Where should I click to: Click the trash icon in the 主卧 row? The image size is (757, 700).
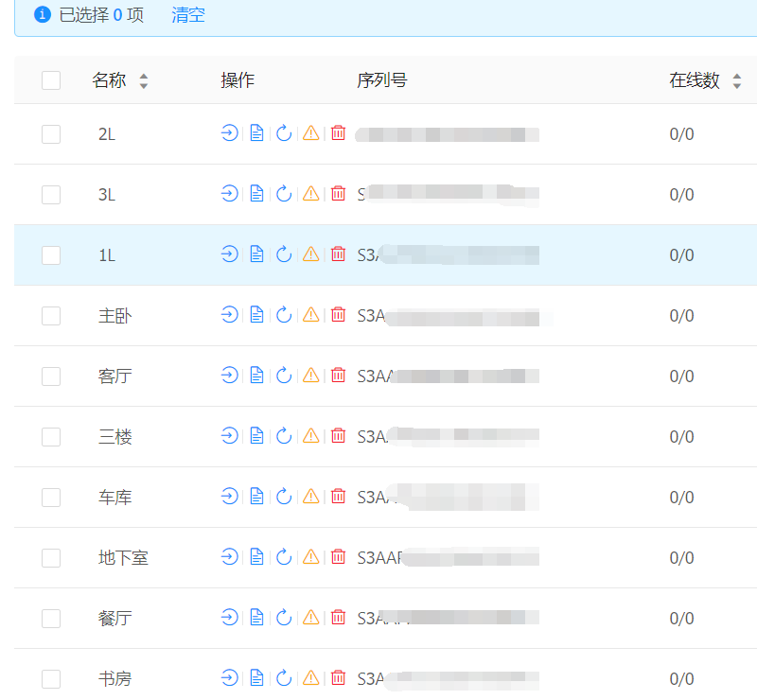coord(339,315)
